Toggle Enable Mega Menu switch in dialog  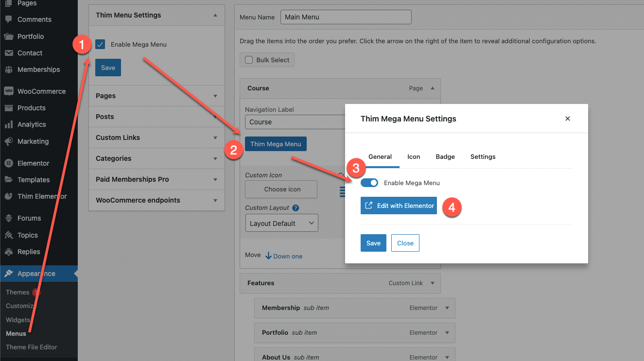click(369, 183)
